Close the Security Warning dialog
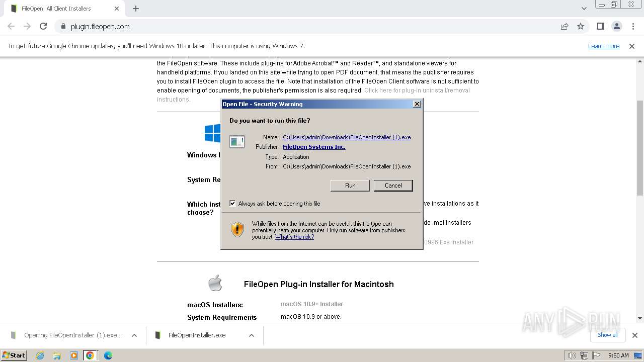Viewport: 644px width, 362px height. pyautogui.click(x=417, y=104)
